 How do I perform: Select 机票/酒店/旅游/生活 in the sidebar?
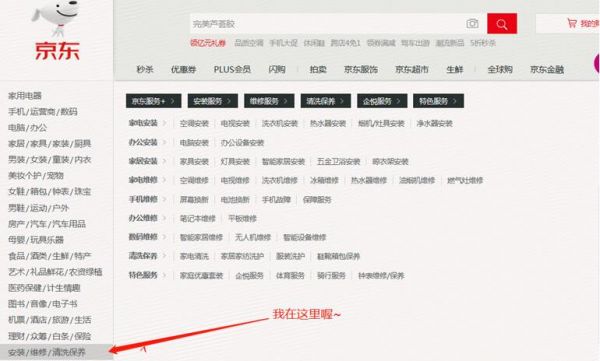49,320
